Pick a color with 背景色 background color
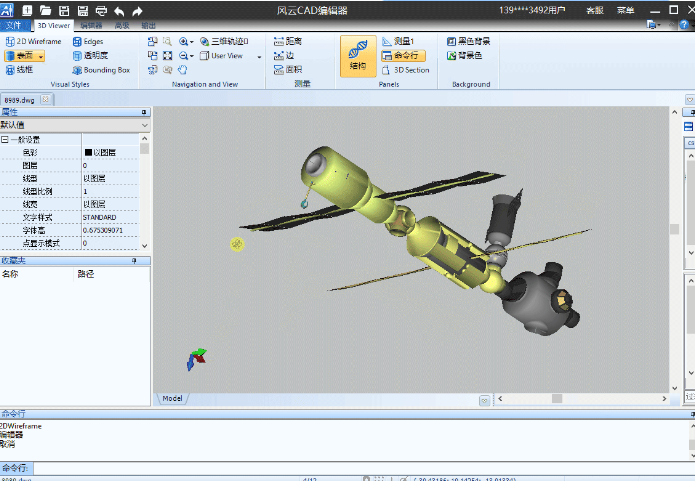Screen dimensions: 695x481 pyautogui.click(x=466, y=56)
